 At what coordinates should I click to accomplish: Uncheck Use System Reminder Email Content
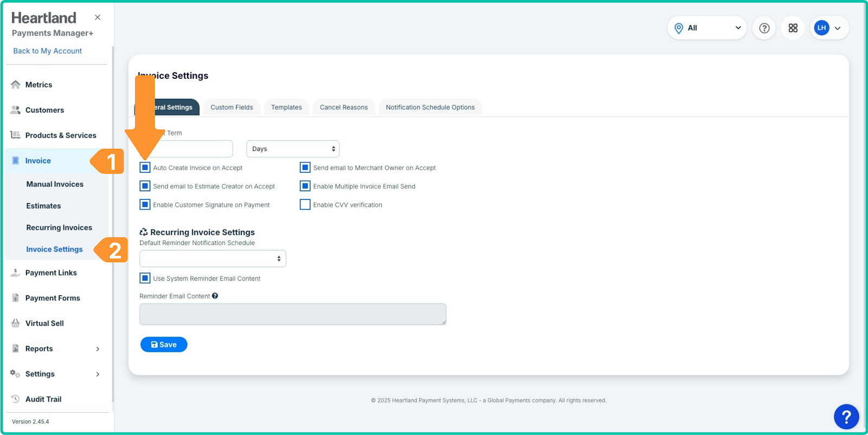[x=145, y=279]
